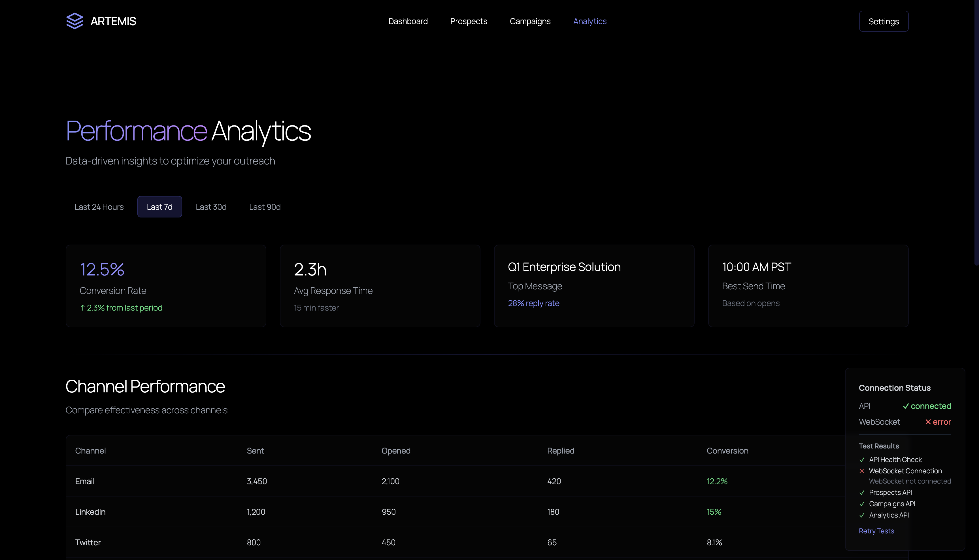This screenshot has height=560, width=979.
Task: Open the Settings button
Action: coord(883,21)
